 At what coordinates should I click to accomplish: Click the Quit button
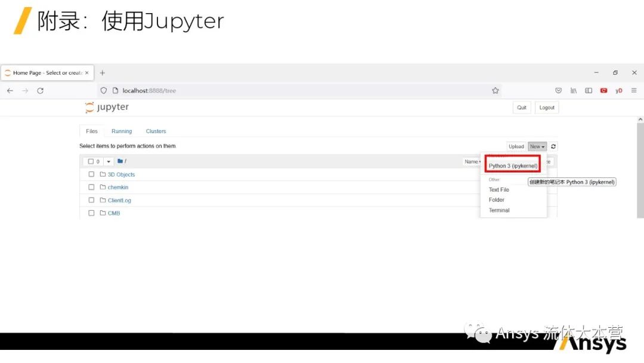[x=522, y=107]
